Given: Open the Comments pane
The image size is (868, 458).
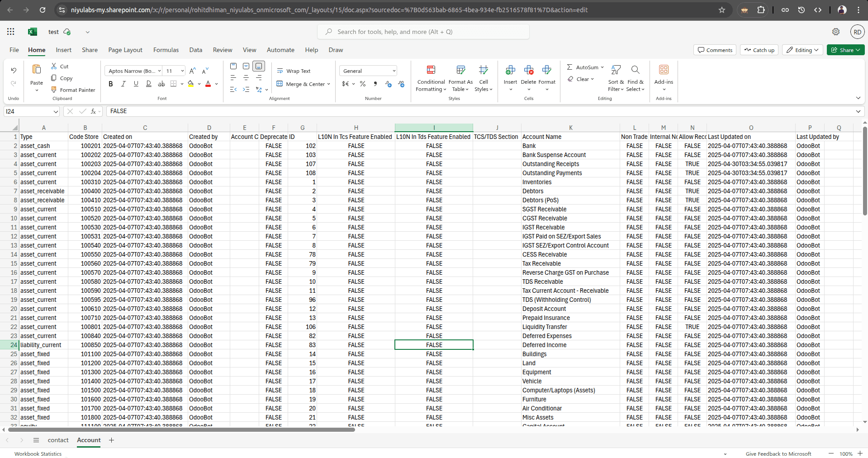Looking at the screenshot, I should tap(715, 50).
